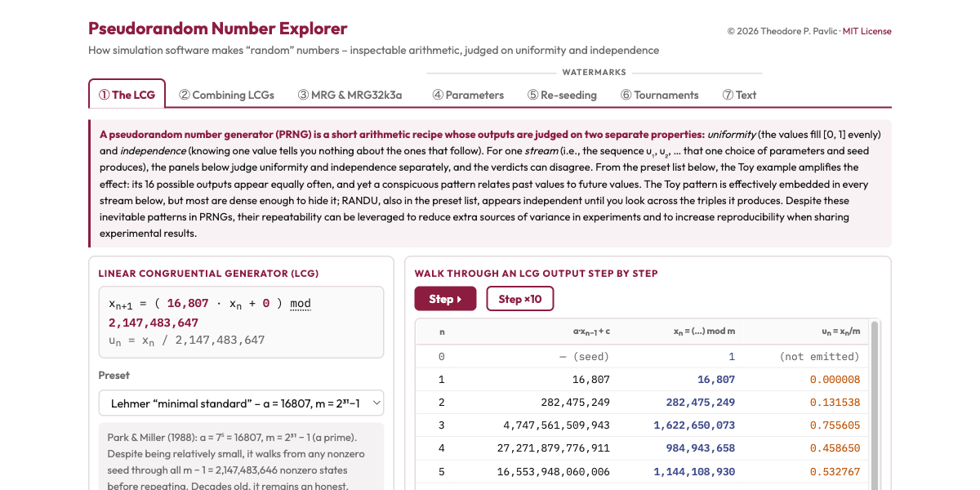Screen dimensions: 980x490
Task: Open the MIT License link
Action: point(866,31)
